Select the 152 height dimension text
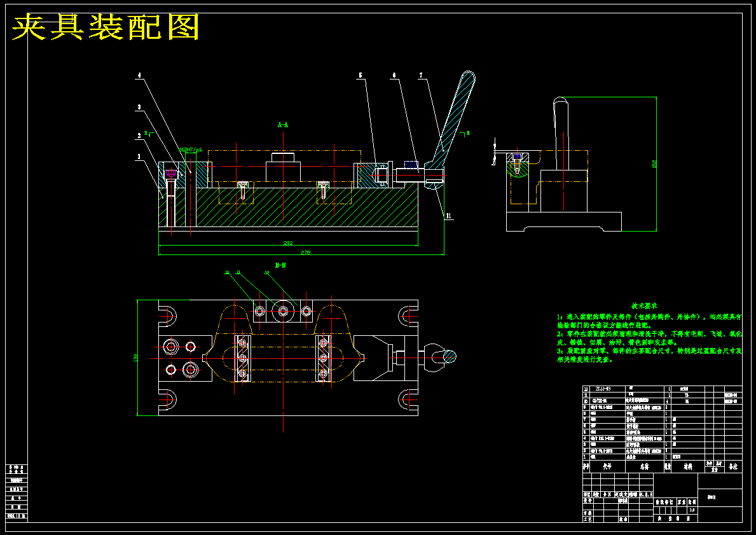Screen dimensions: 756x535 coord(654,164)
